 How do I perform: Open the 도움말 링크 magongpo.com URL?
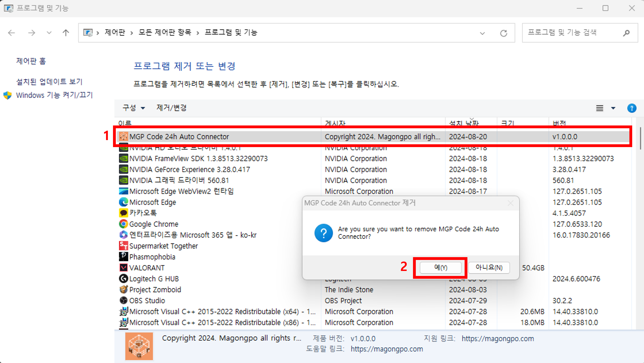click(387, 349)
